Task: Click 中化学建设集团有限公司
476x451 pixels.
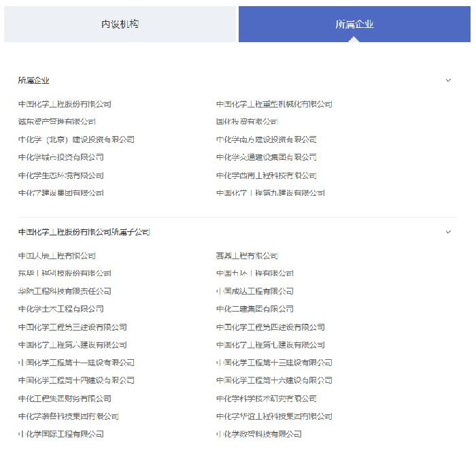Action: coord(61,193)
